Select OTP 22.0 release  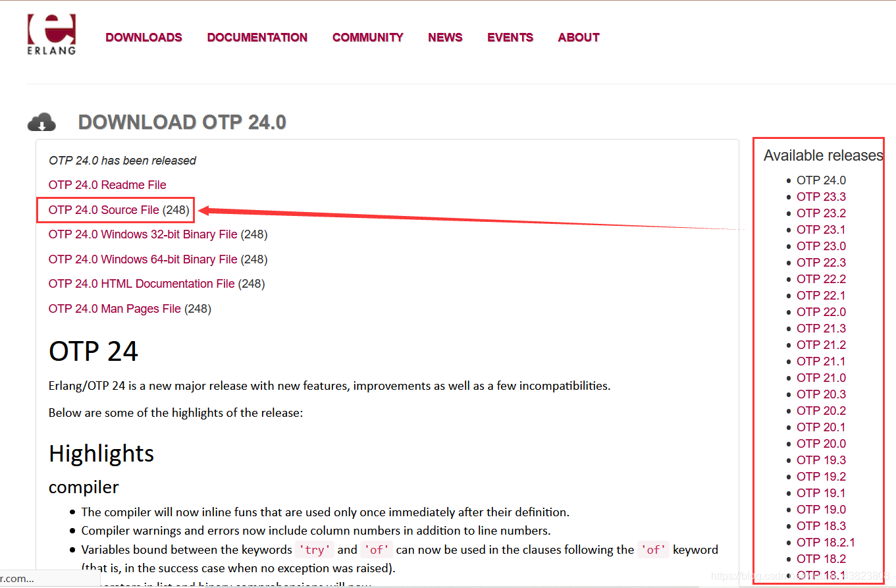click(x=821, y=312)
